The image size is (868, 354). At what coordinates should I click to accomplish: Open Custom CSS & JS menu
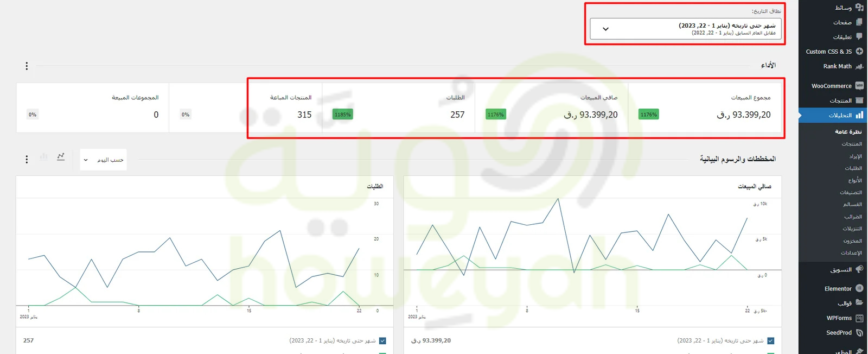coord(828,52)
